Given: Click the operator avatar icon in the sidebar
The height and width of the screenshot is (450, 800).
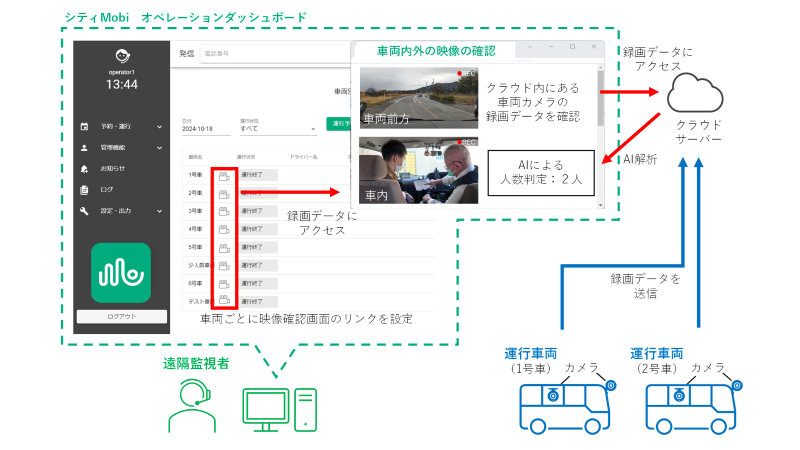Looking at the screenshot, I should click(x=122, y=56).
